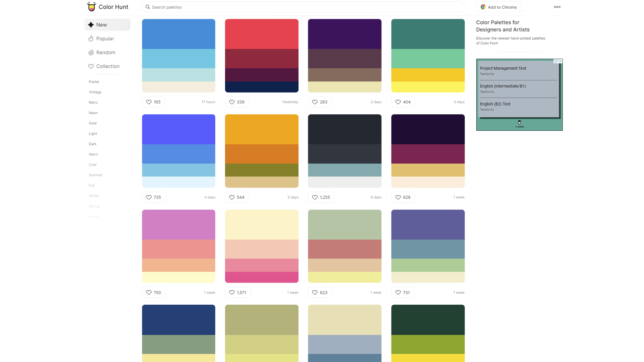Like the palette with 1,571 likes
The width and height of the screenshot is (644, 362).
(238, 292)
